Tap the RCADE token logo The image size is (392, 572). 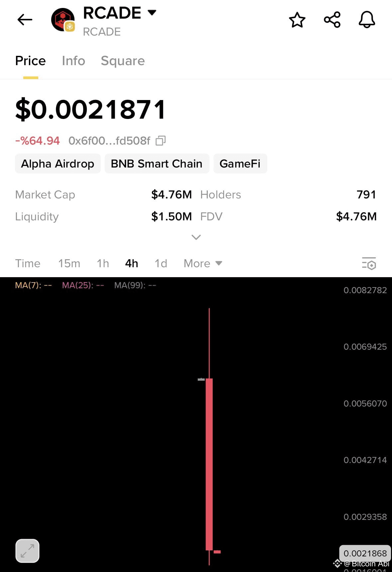(x=63, y=20)
